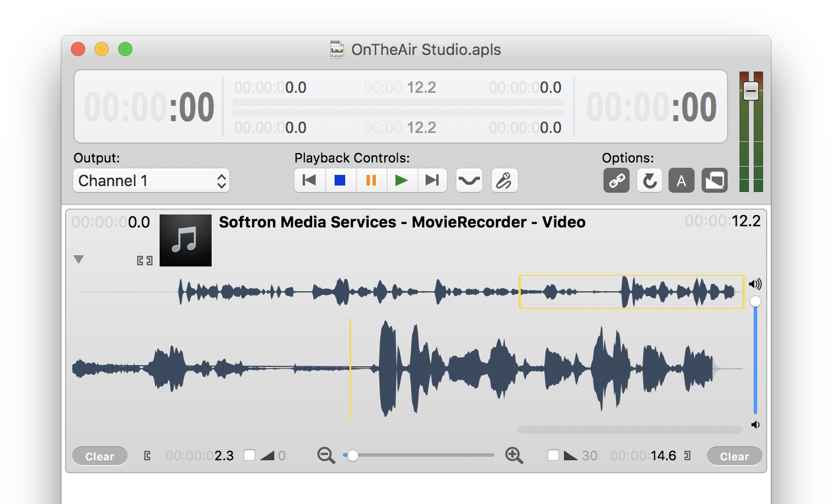
Task: Click the fade wave icon button
Action: [469, 180]
